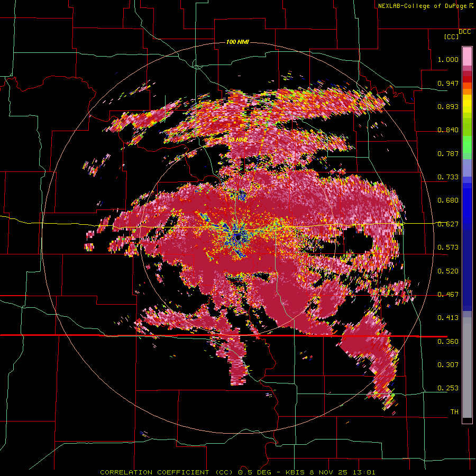476x476 pixels.
Task: Click the light pink color bar segment
Action: (467, 56)
